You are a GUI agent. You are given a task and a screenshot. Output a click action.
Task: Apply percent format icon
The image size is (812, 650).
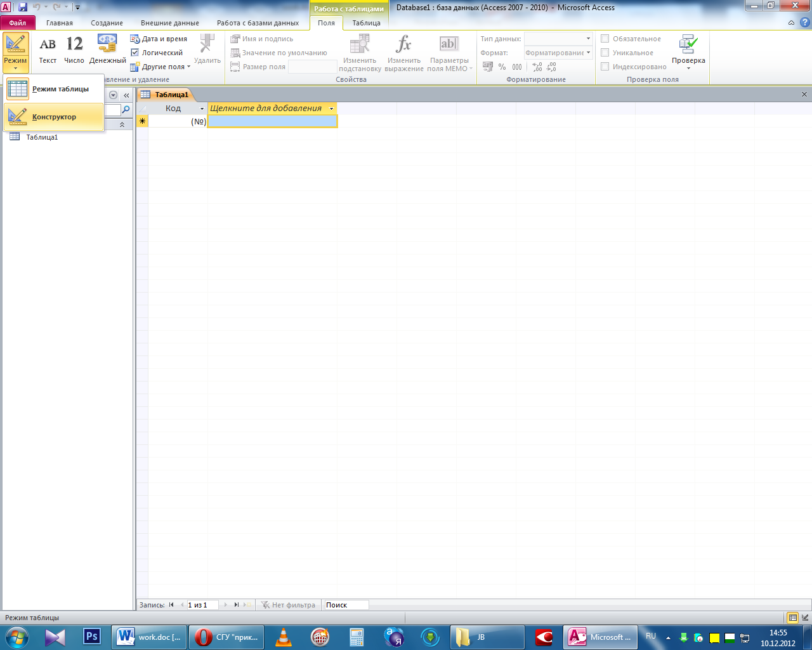[x=502, y=67]
